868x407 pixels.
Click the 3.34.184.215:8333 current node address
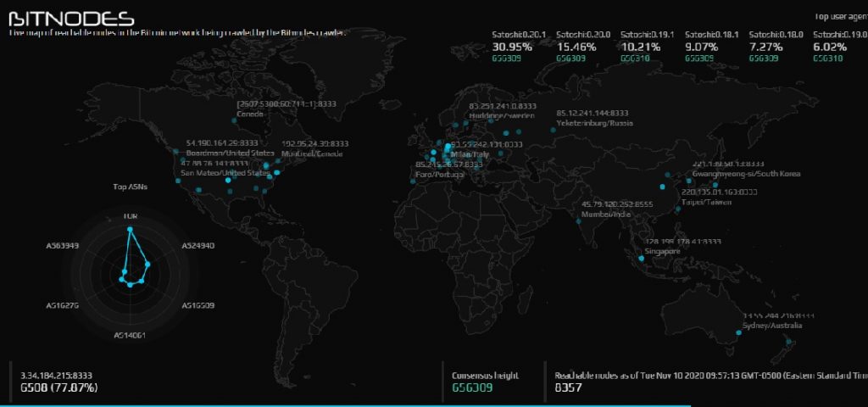(x=56, y=376)
